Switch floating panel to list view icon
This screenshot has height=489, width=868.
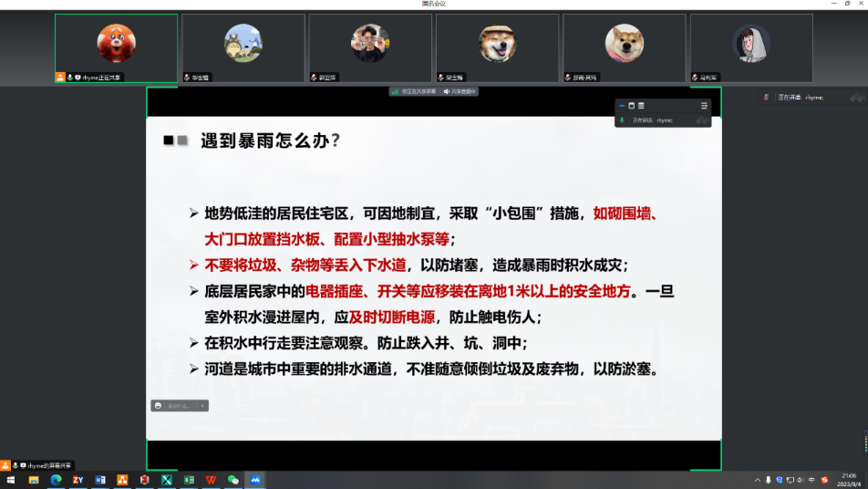(641, 106)
